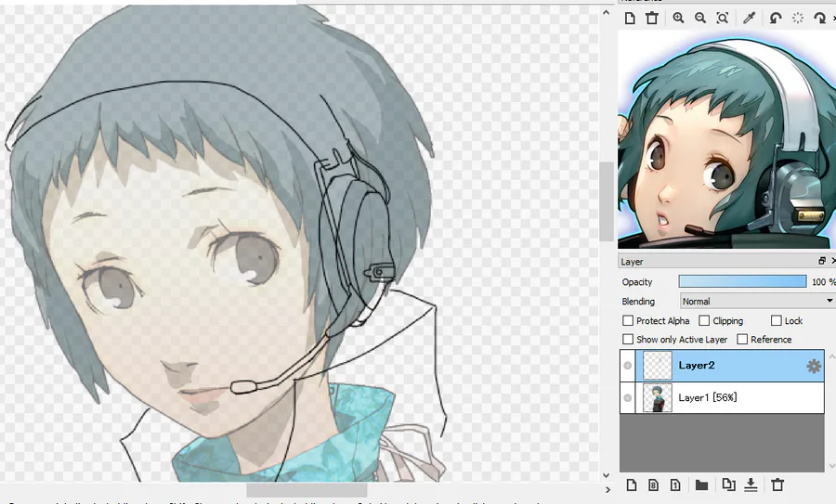Add a new color layer
The height and width of the screenshot is (504, 836).
pos(632,485)
